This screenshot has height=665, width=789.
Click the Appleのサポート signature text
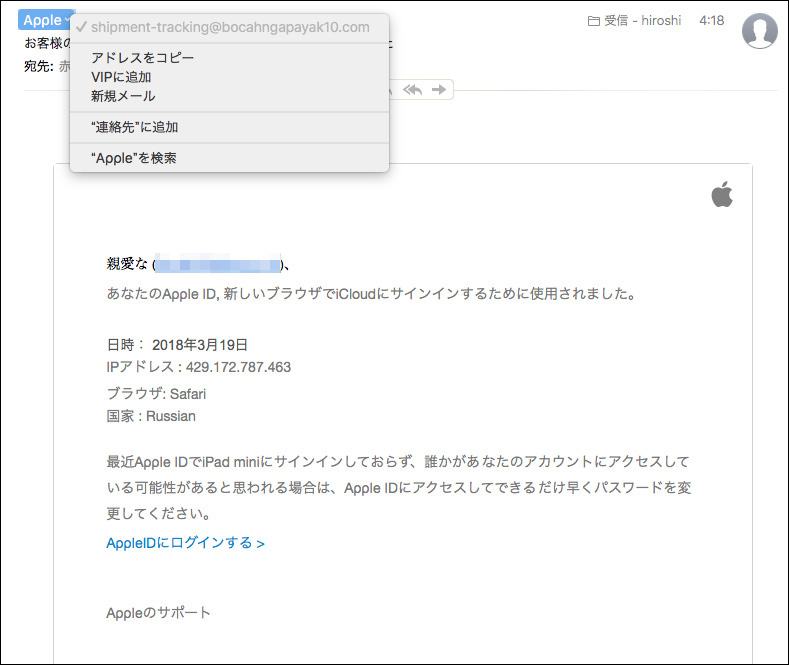[158, 613]
